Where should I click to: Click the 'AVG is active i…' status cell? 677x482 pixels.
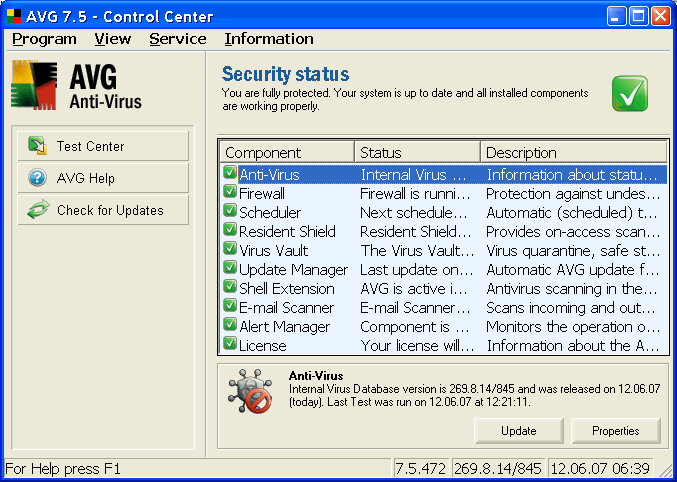pos(415,289)
